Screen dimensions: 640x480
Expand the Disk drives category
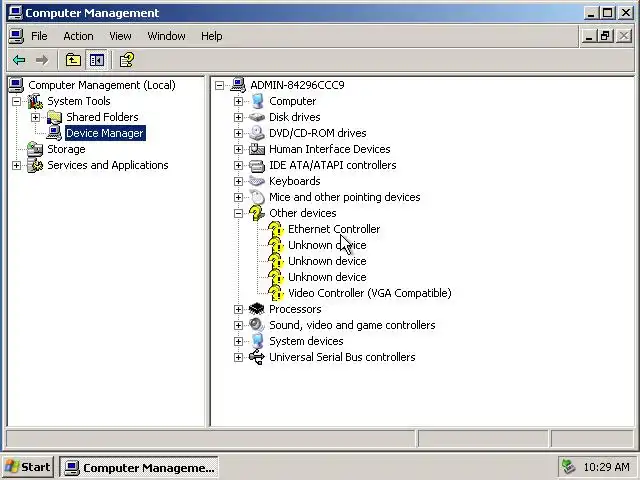coord(238,117)
